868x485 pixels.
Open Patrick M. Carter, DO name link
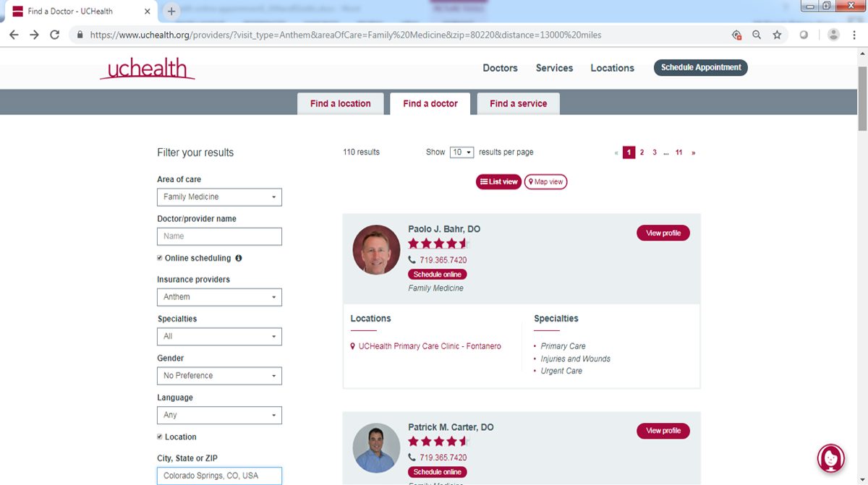point(451,427)
